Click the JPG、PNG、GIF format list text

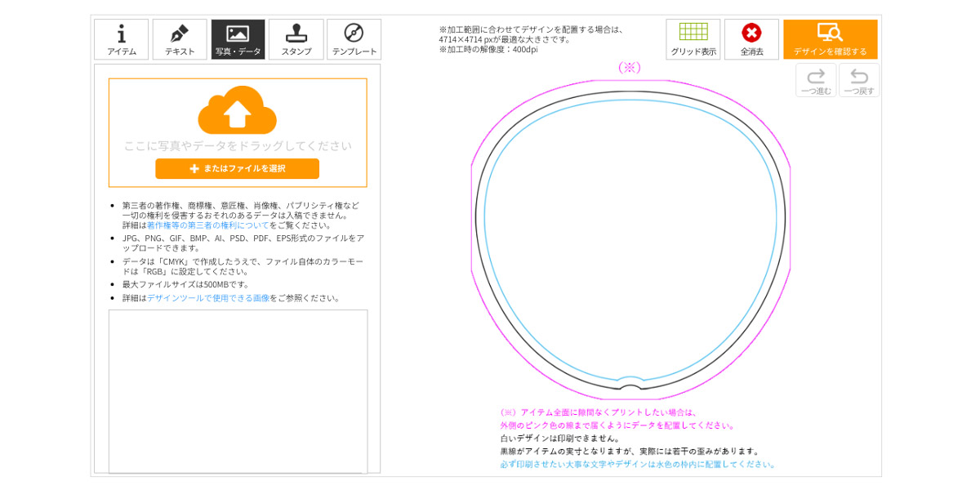coord(243,243)
